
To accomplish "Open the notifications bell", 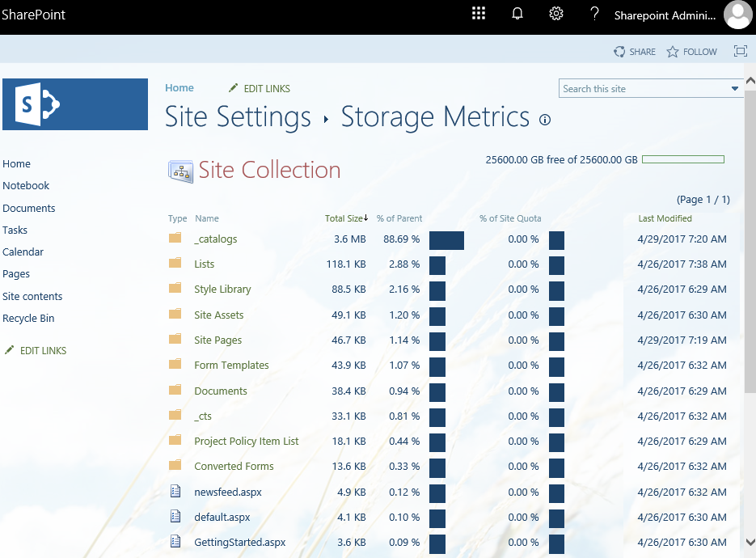I will click(517, 13).
